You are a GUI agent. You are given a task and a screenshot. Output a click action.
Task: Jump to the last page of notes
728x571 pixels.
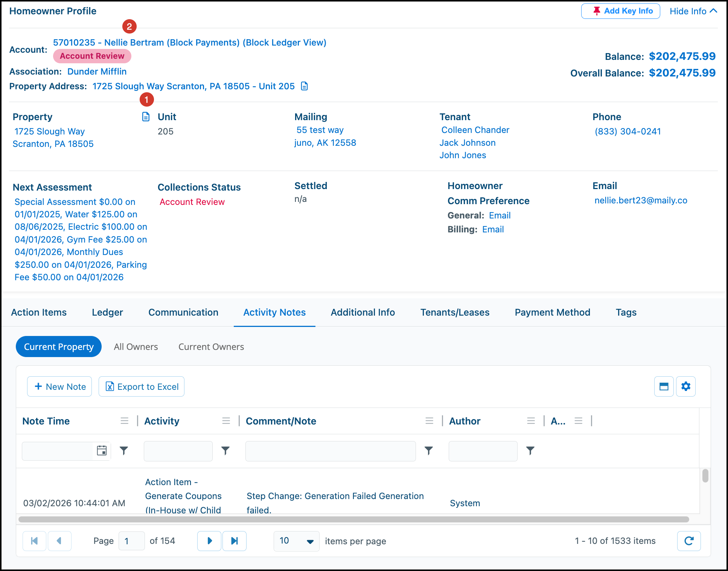235,541
